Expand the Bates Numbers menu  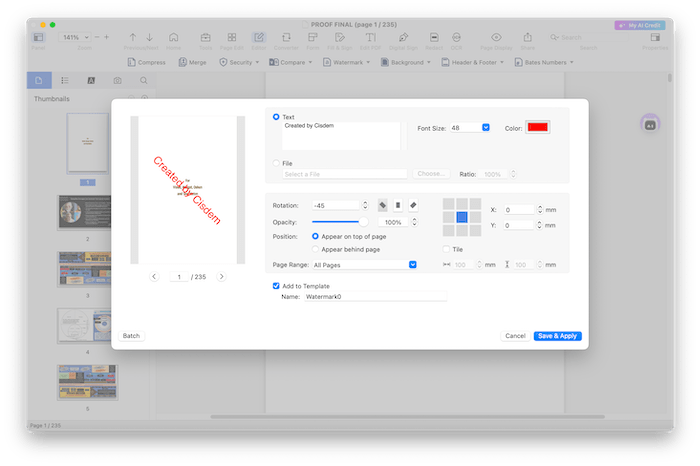point(544,62)
